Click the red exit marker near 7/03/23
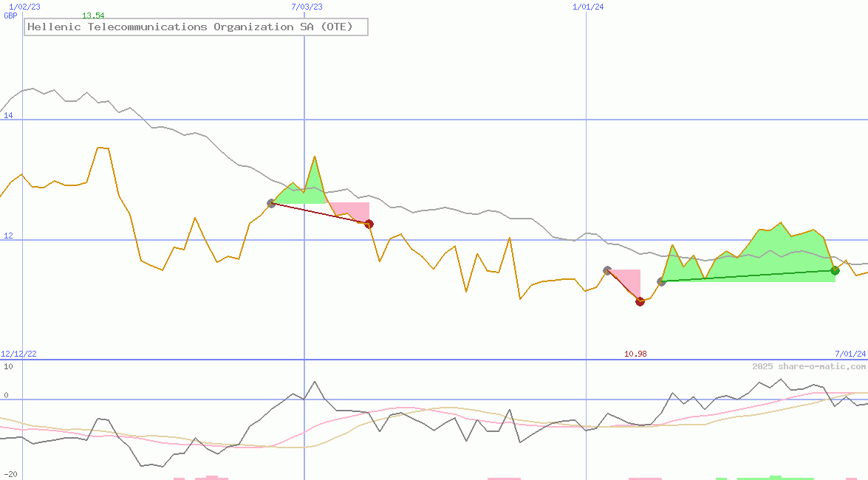 tap(369, 224)
